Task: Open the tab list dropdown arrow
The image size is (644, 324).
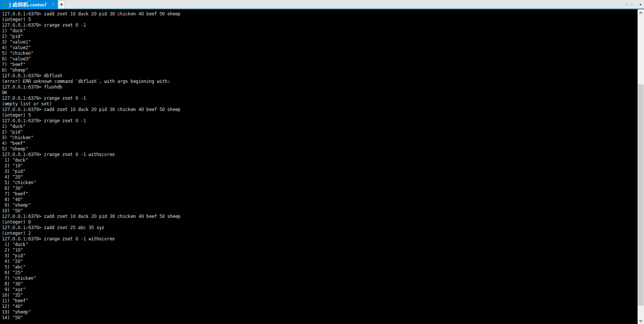Action: coord(640,4)
